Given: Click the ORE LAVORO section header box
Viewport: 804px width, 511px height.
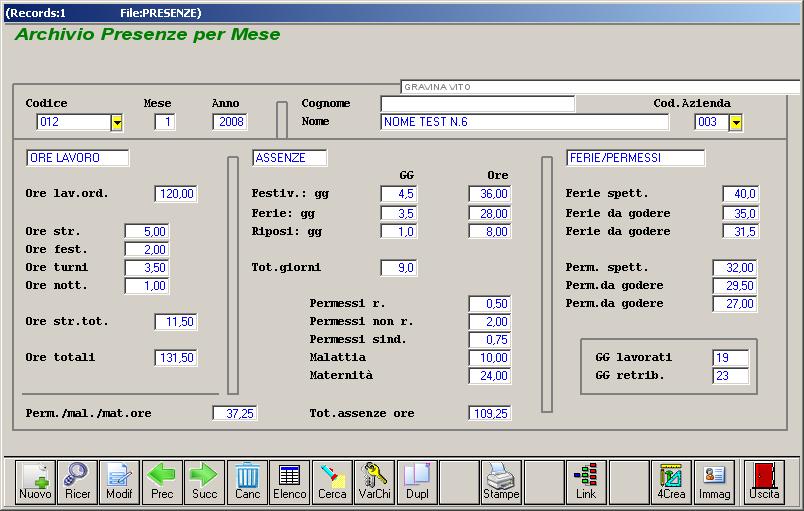Looking at the screenshot, I should pos(78,158).
